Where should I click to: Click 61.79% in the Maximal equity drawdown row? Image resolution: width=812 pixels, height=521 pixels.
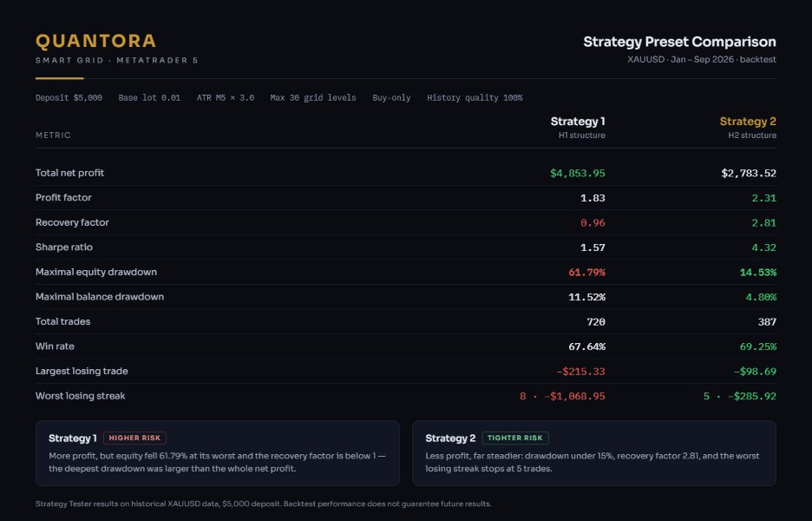(x=586, y=272)
